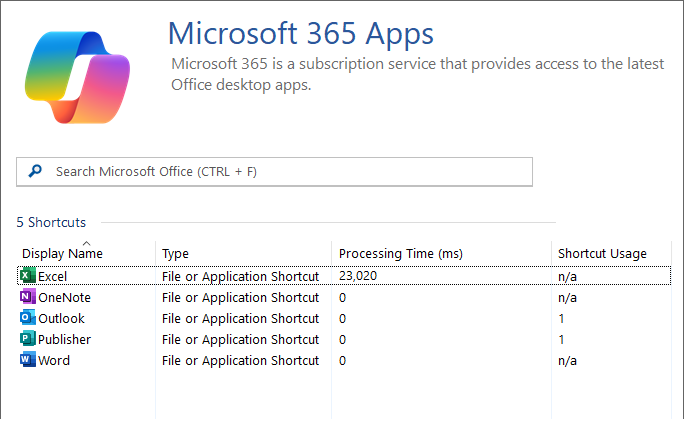Sort by Display Name column header
The height and width of the screenshot is (421, 684).
[x=62, y=254]
